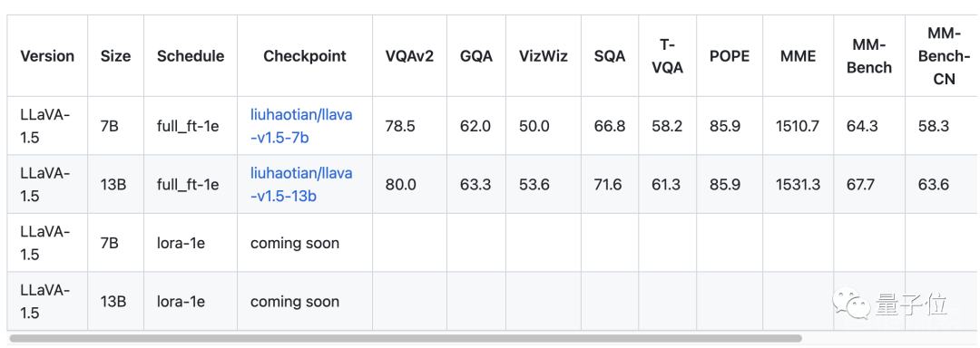Click the POPE column header

[730, 56]
